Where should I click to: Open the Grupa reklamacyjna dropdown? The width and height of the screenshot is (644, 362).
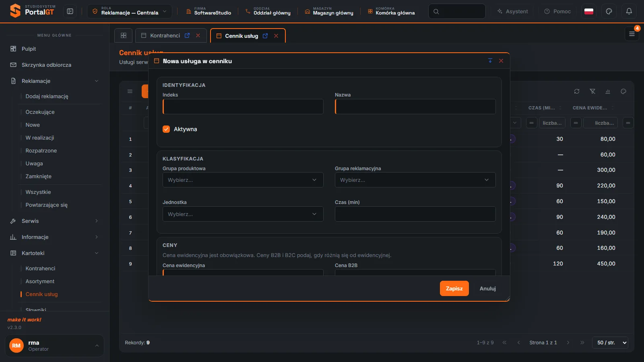click(415, 180)
